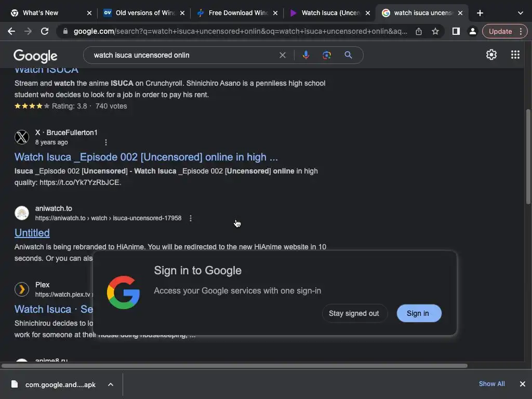532x399 pixels.
Task: Click the X BruceFullerton1 favicon
Action: click(x=22, y=137)
